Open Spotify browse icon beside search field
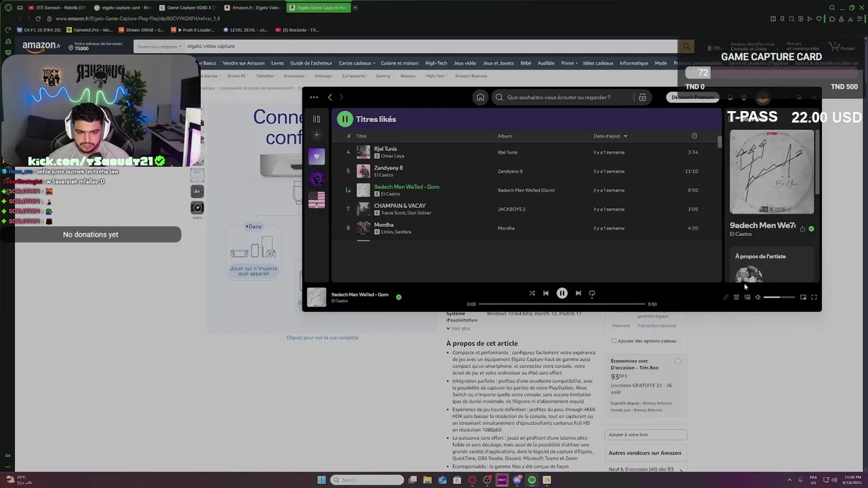The width and height of the screenshot is (868, 488). (642, 98)
